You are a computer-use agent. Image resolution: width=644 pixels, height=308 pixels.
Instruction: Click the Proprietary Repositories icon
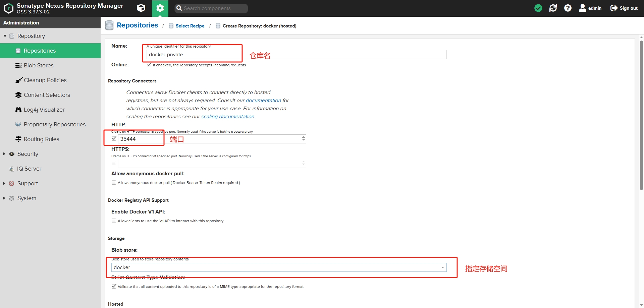[x=18, y=124]
